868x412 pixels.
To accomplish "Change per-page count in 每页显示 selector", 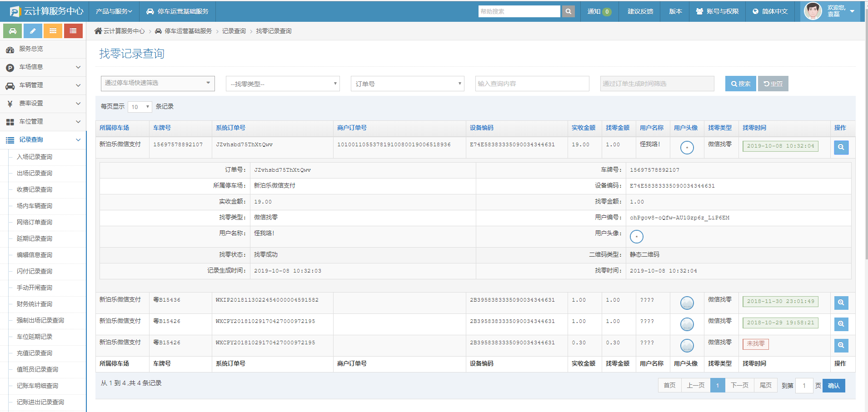I will [x=139, y=106].
